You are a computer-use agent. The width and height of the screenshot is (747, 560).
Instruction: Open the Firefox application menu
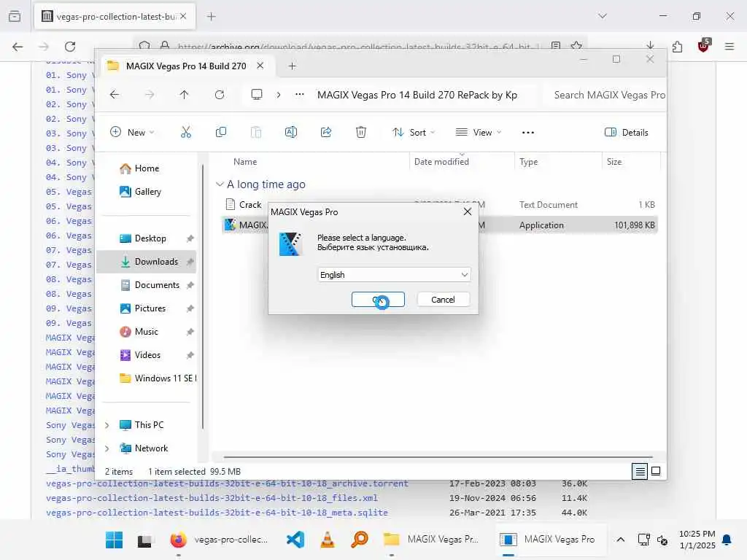click(729, 47)
